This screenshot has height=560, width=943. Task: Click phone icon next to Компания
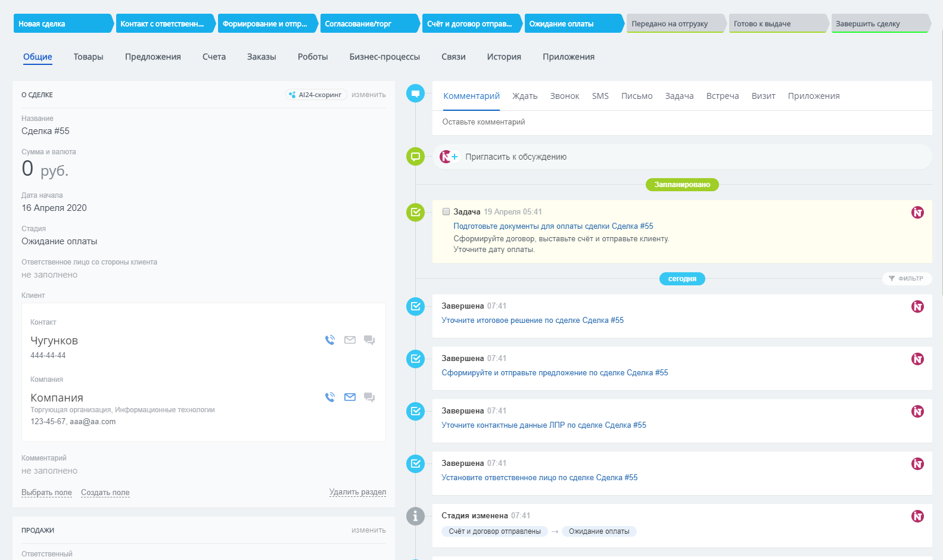coord(330,397)
